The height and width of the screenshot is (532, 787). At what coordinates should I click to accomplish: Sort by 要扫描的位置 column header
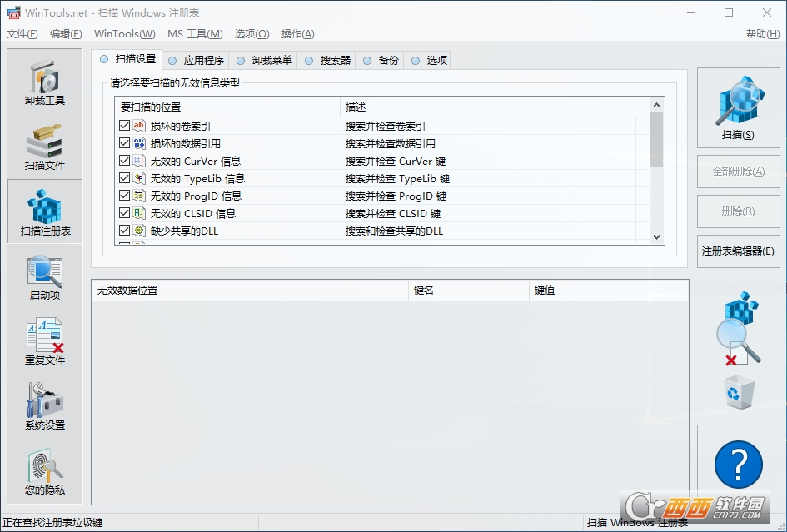[x=227, y=107]
